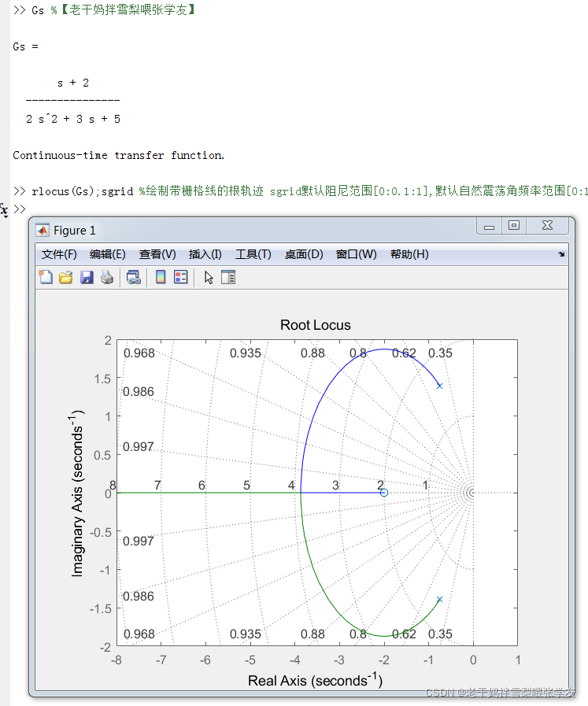Open the 窗口(W) menu
The image size is (588, 706).
tap(356, 254)
